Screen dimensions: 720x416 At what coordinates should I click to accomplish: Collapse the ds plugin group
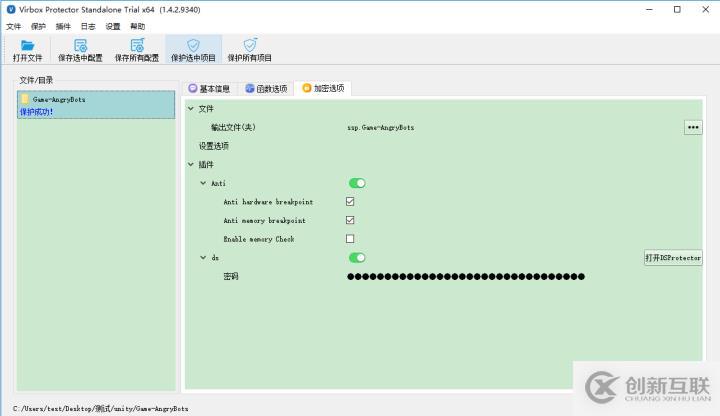(203, 258)
